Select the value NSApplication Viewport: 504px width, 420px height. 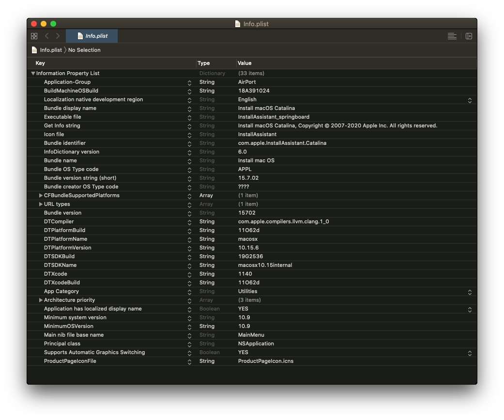point(256,343)
